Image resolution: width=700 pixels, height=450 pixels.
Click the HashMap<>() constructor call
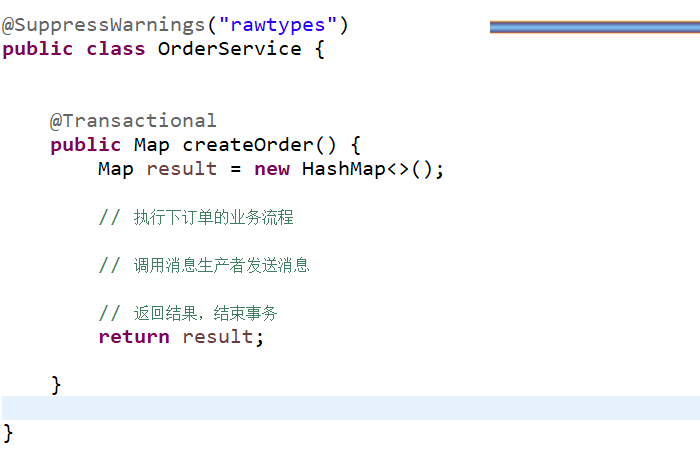pos(367,169)
